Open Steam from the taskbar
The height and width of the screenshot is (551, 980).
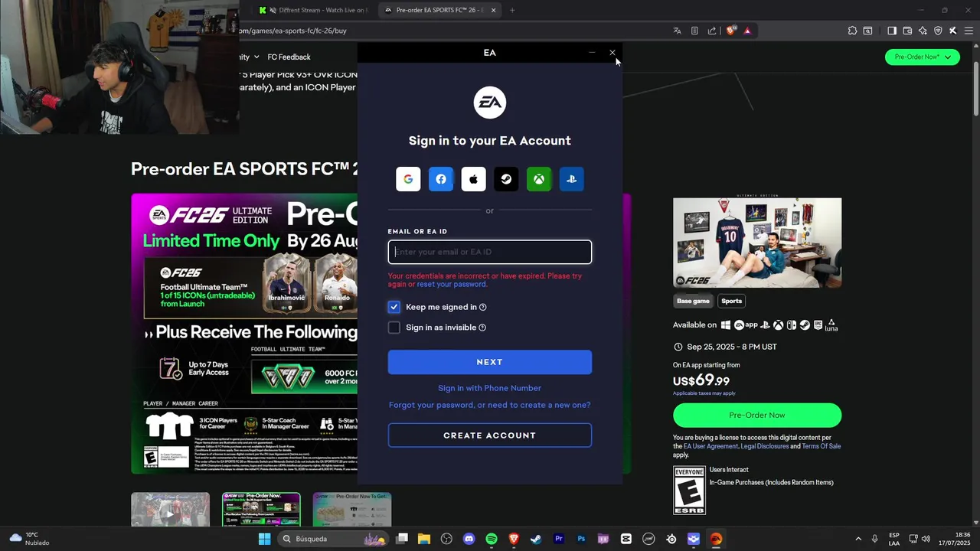(536, 539)
